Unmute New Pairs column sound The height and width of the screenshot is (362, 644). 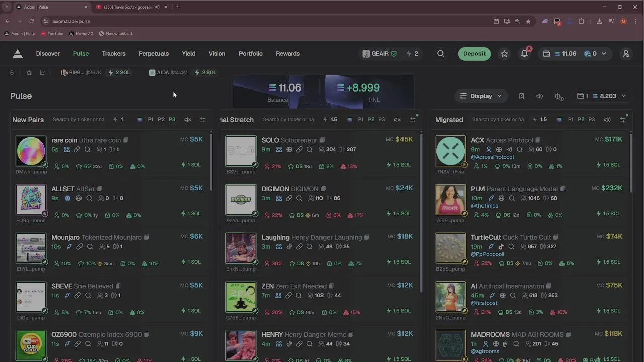(188, 120)
